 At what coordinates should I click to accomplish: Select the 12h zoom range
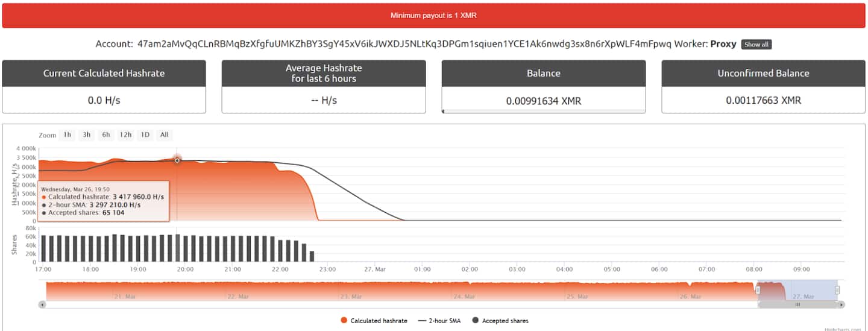pos(125,135)
